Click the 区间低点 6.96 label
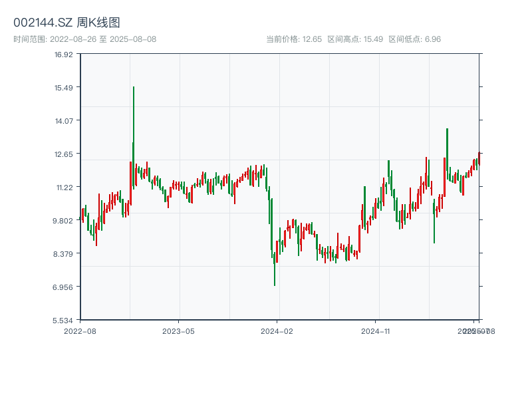 click(x=415, y=39)
